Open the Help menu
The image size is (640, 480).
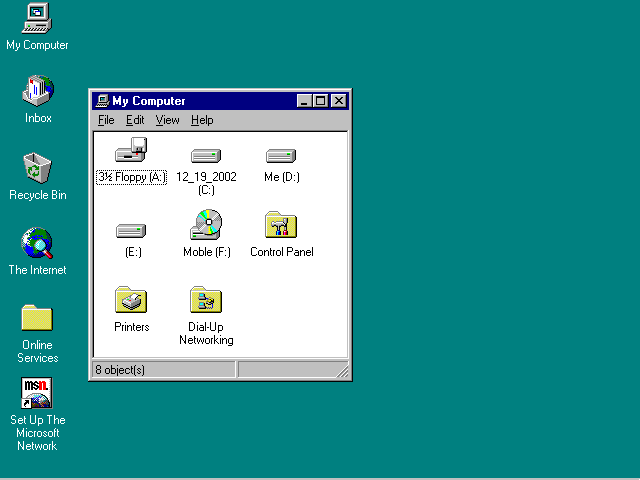pyautogui.click(x=202, y=120)
